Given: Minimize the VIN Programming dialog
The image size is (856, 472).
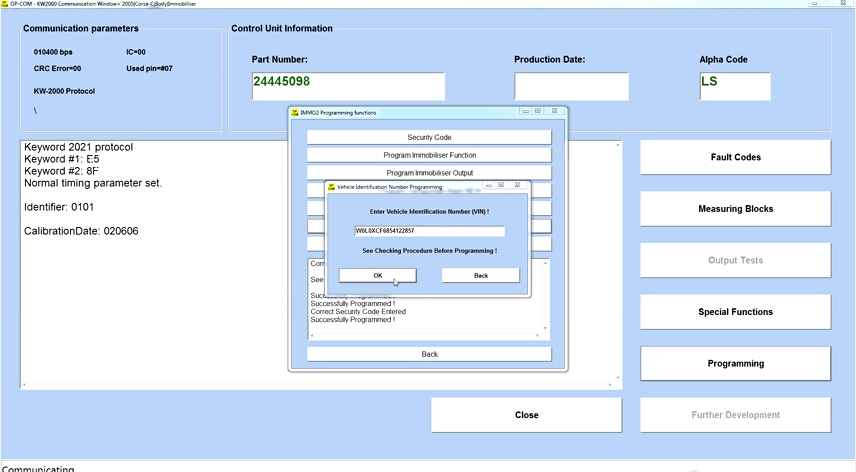Looking at the screenshot, I should pyautogui.click(x=489, y=186).
